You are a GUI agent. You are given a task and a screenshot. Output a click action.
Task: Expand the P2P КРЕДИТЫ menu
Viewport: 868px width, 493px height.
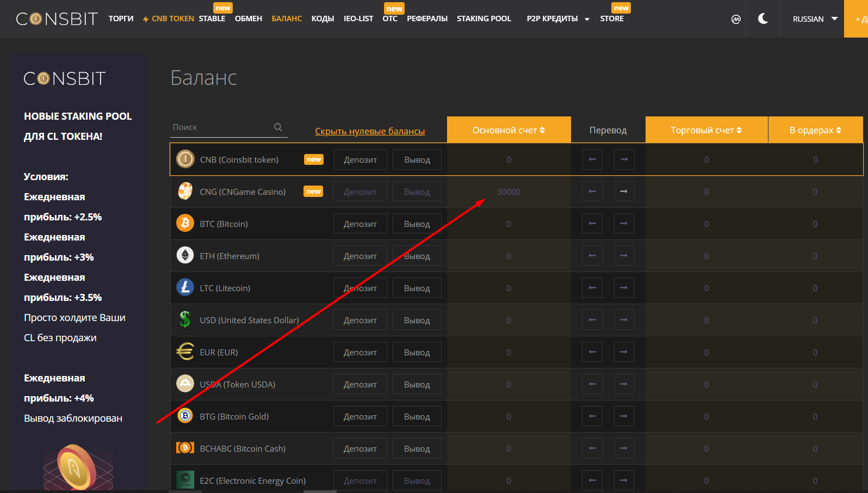point(557,19)
